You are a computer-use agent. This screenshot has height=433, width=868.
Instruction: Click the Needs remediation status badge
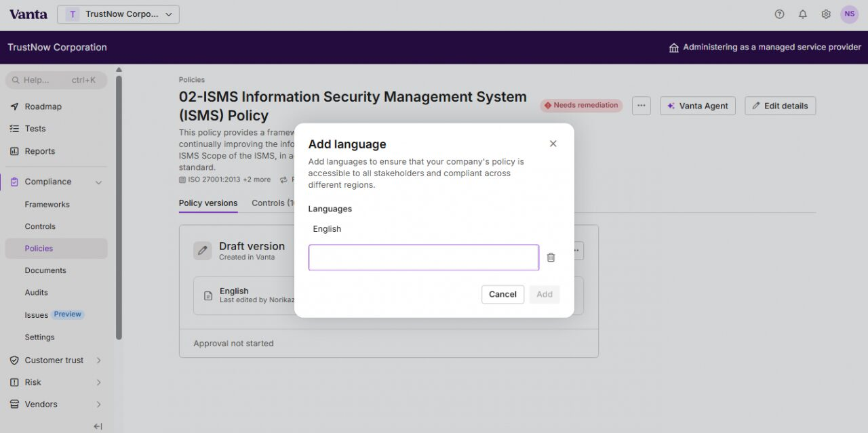(581, 106)
